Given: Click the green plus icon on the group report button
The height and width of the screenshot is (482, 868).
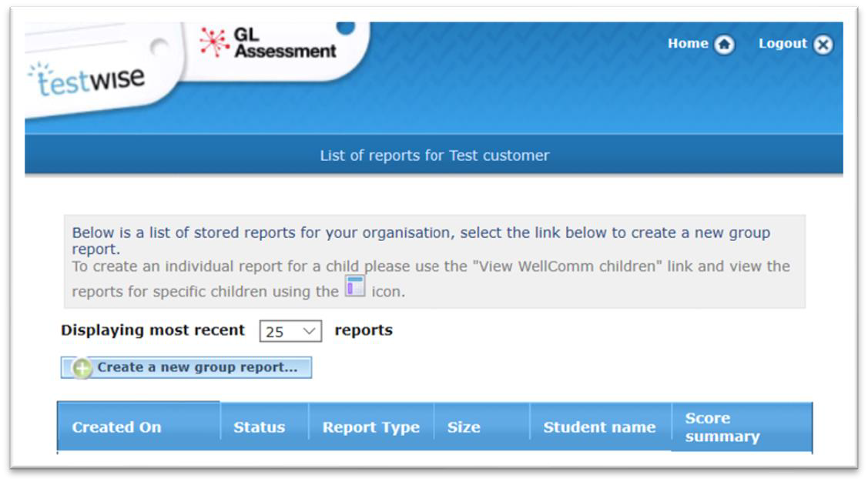Looking at the screenshot, I should (x=82, y=368).
